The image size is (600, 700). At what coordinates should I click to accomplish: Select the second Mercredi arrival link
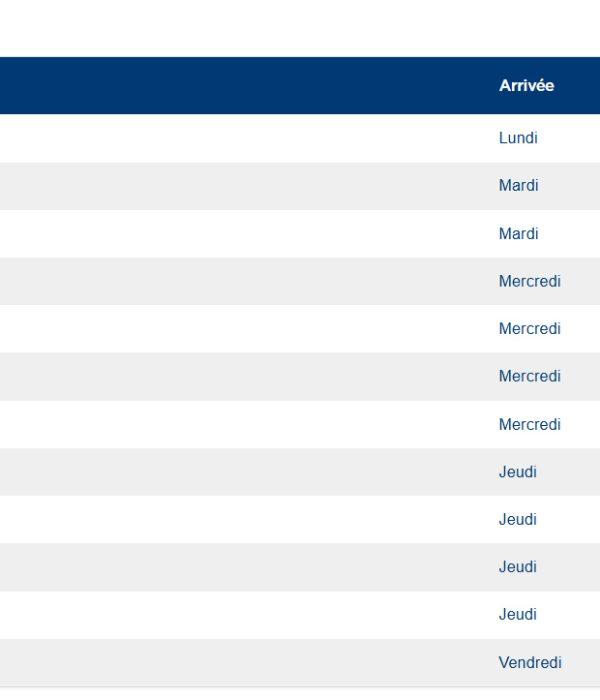click(x=529, y=329)
